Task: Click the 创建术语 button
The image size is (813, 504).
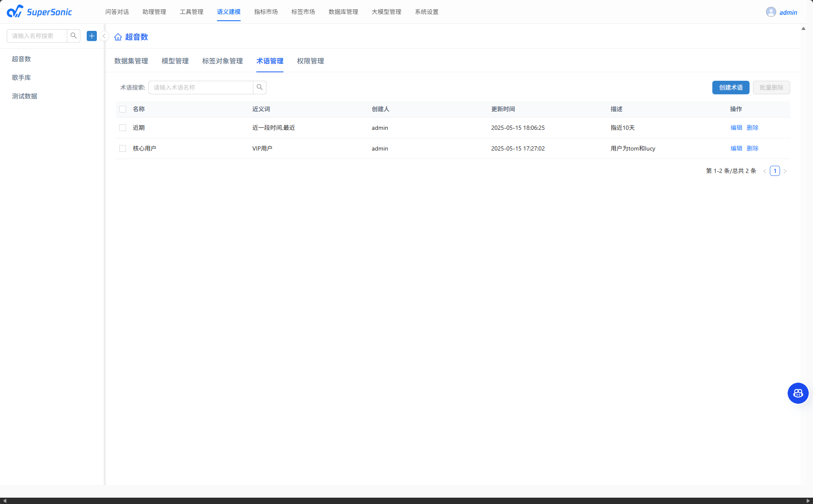Action: pos(731,88)
